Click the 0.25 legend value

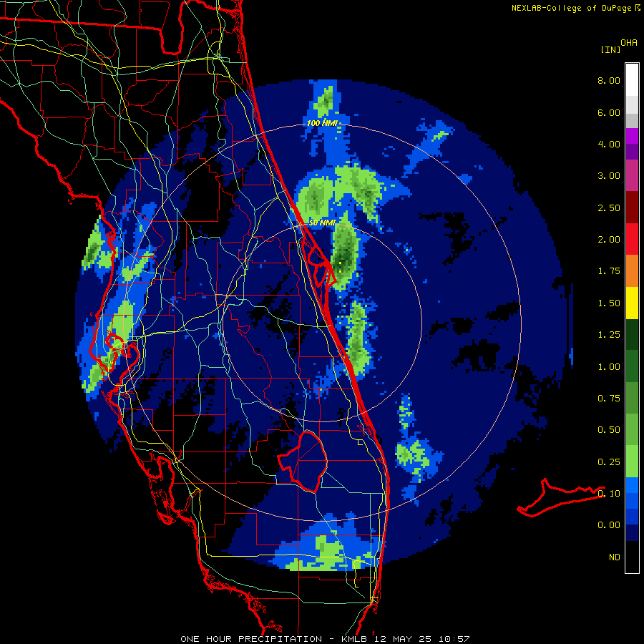click(x=609, y=462)
